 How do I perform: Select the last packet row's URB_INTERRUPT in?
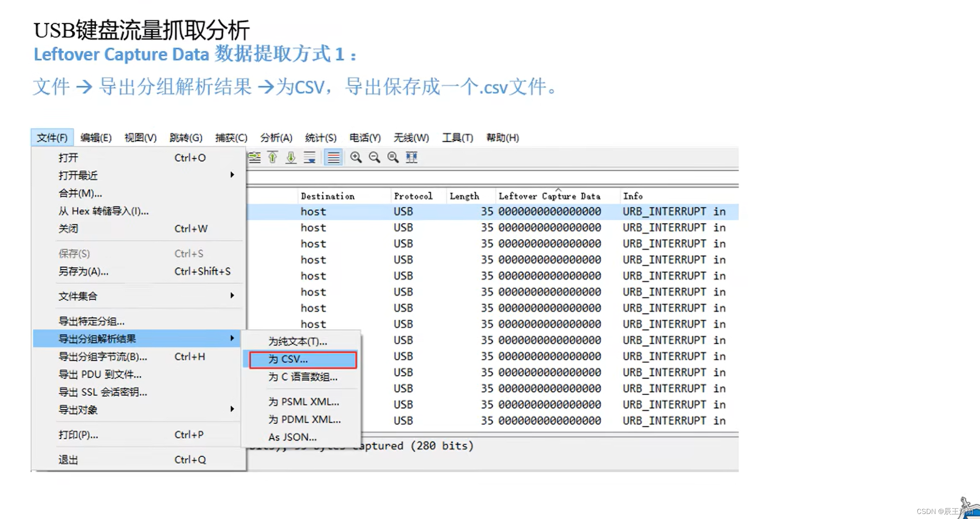tap(674, 421)
